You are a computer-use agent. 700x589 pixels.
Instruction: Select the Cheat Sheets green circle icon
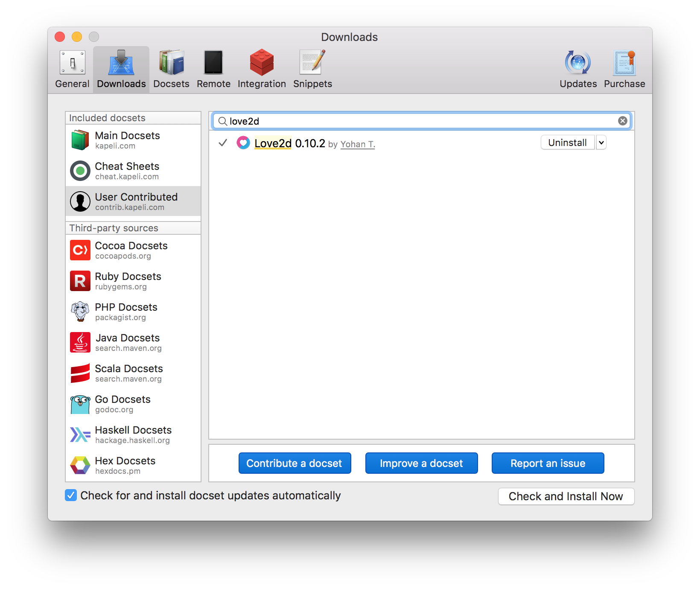(80, 171)
